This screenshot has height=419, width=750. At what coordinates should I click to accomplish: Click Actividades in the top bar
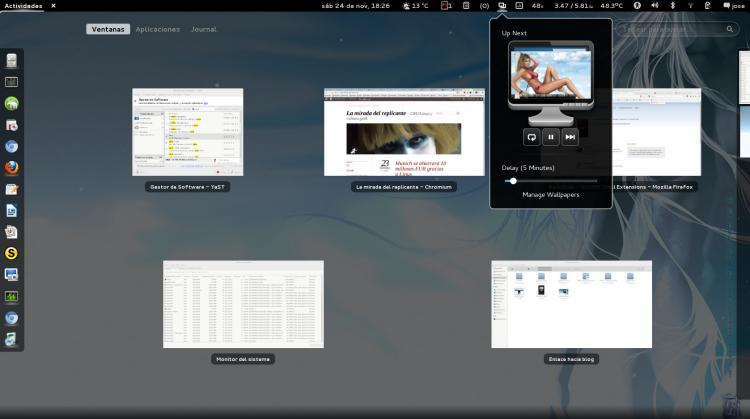tap(23, 6)
